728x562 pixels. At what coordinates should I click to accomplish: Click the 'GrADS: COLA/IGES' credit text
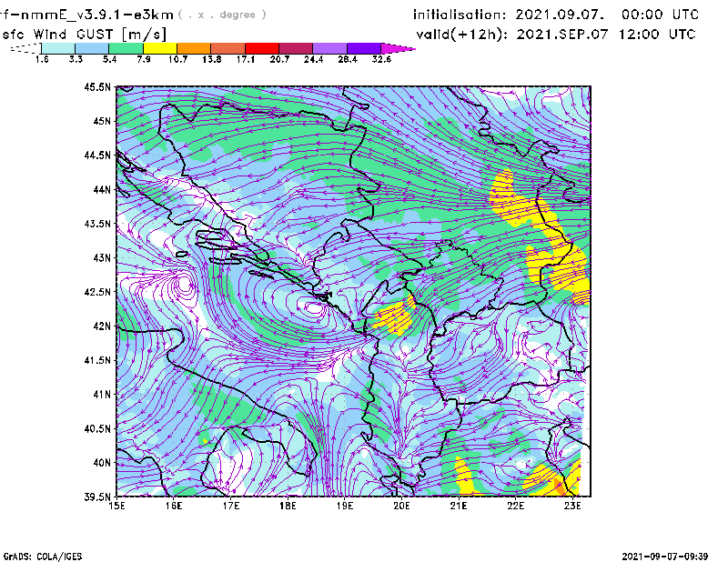coord(43,557)
